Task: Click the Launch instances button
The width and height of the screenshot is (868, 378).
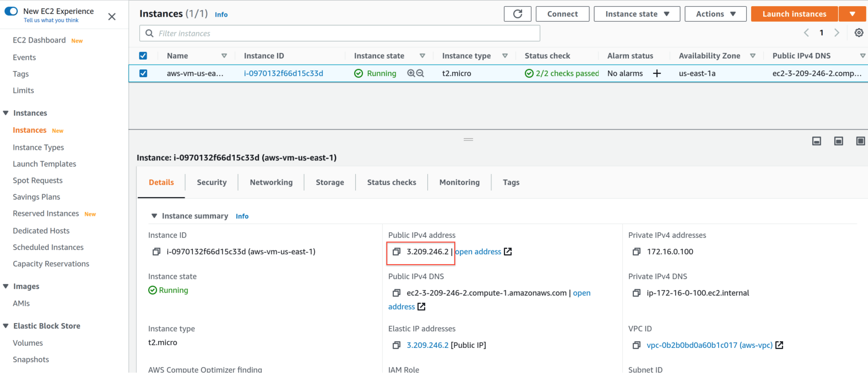Action: point(794,14)
